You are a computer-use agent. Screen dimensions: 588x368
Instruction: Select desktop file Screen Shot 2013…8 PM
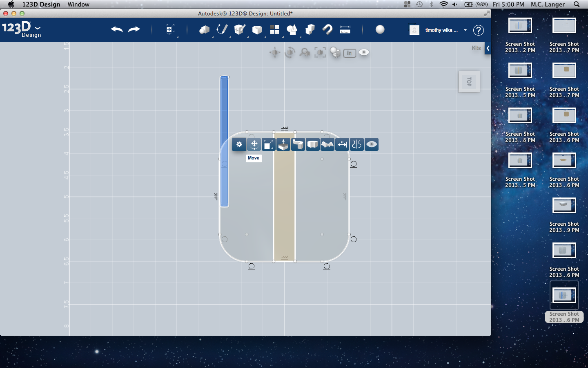520,125
